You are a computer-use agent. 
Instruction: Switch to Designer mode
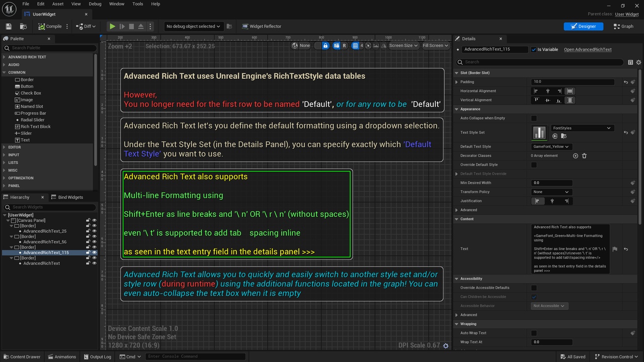[583, 26]
